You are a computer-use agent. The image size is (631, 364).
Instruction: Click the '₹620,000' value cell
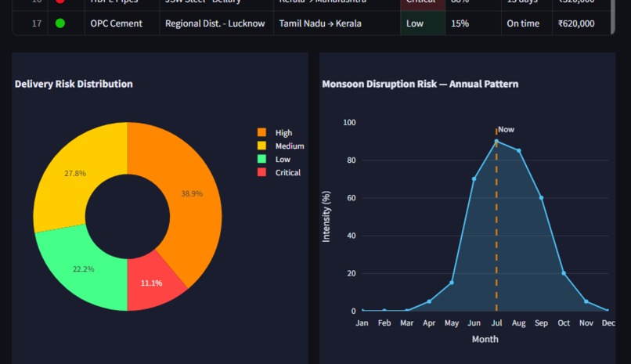[x=581, y=23]
